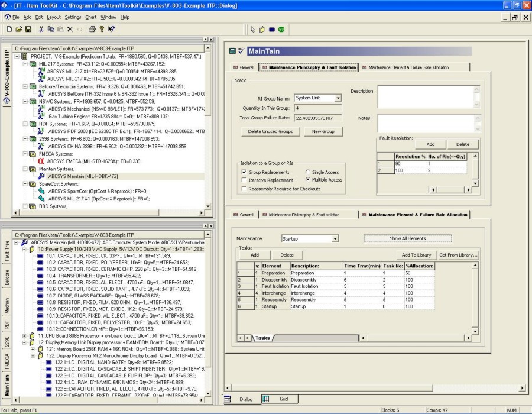Click the dialog pane horizontal scrollbar thumb
The width and height of the screenshot is (532, 414).
point(332,387)
